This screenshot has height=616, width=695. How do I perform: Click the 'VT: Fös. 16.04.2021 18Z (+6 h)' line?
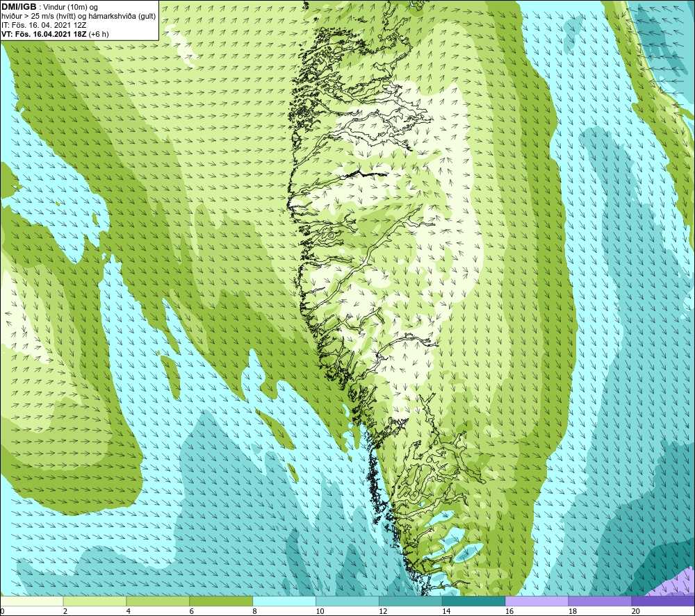click(x=55, y=34)
